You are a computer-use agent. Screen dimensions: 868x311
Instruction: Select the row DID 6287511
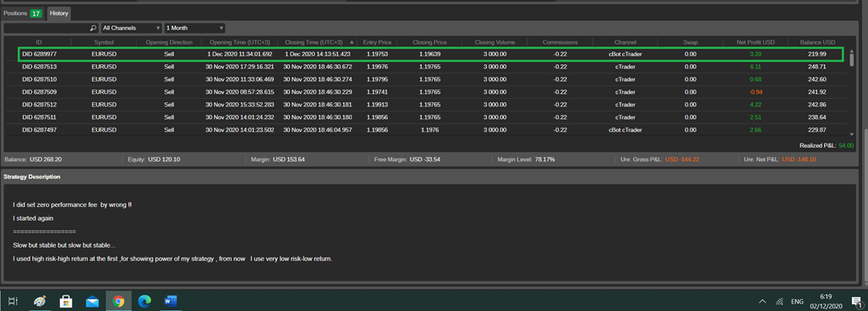pos(427,117)
